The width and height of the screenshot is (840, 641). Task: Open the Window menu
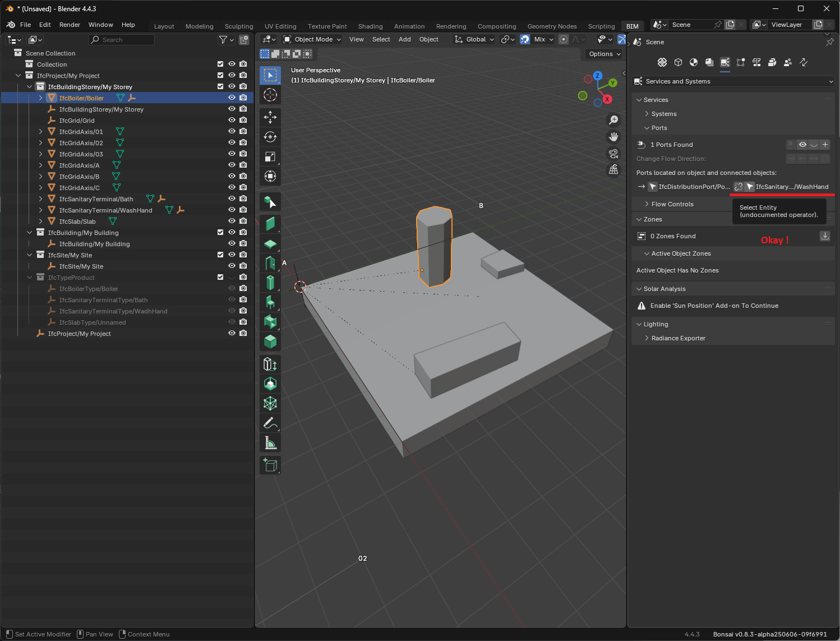coord(100,25)
